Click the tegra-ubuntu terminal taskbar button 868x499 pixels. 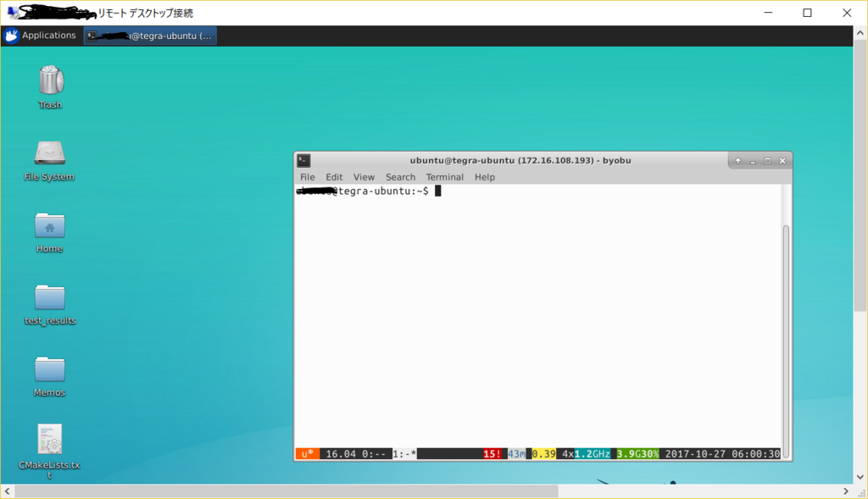coord(150,36)
